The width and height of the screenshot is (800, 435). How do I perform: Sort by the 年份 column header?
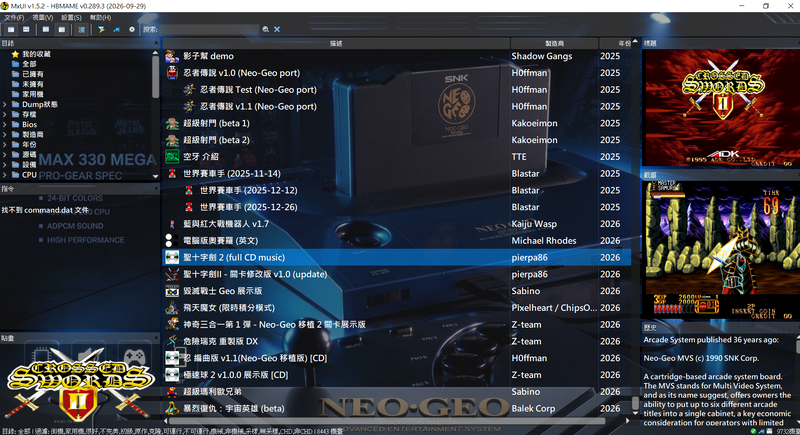click(614, 43)
